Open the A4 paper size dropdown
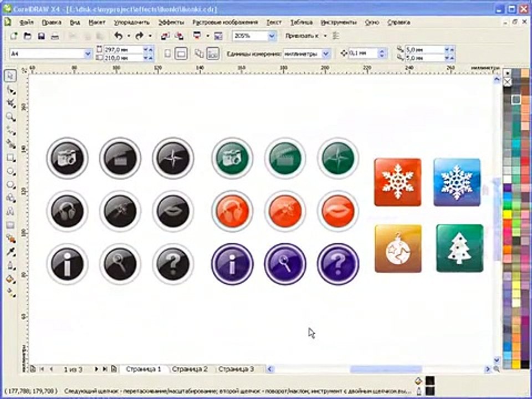532x399 pixels. tap(88, 54)
